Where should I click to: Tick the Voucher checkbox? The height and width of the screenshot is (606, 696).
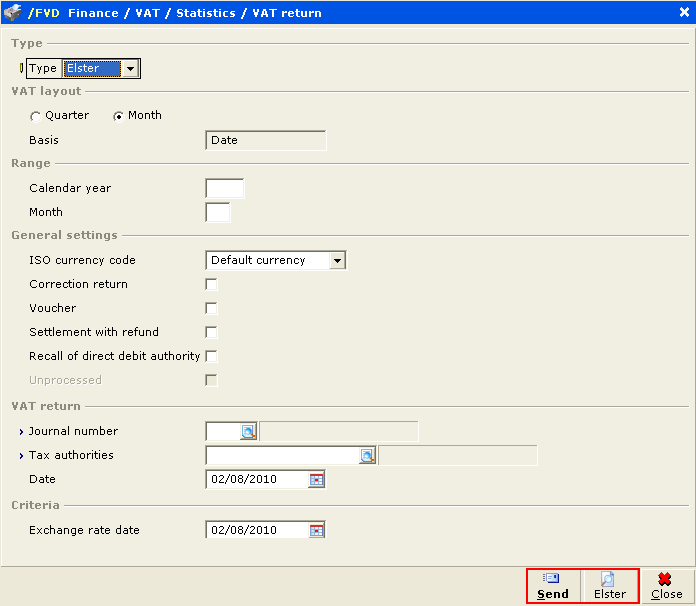pos(211,308)
